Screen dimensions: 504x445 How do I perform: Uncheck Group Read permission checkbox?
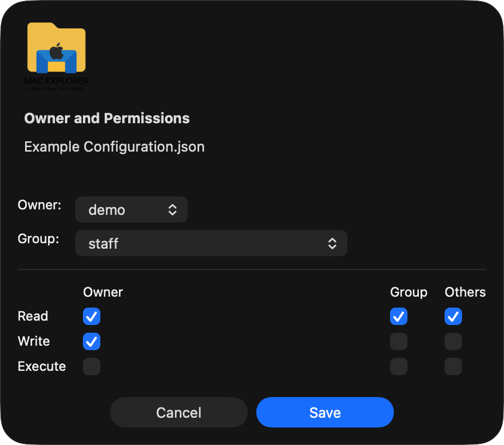coord(399,316)
